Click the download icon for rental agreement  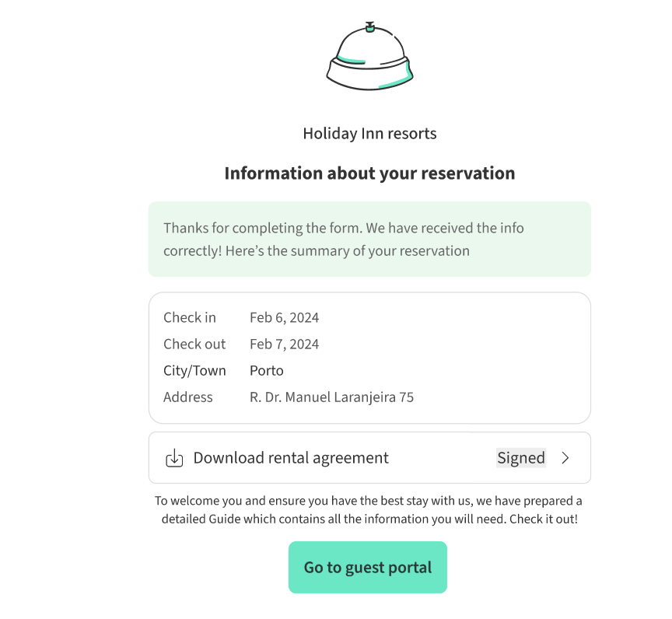pos(174,458)
